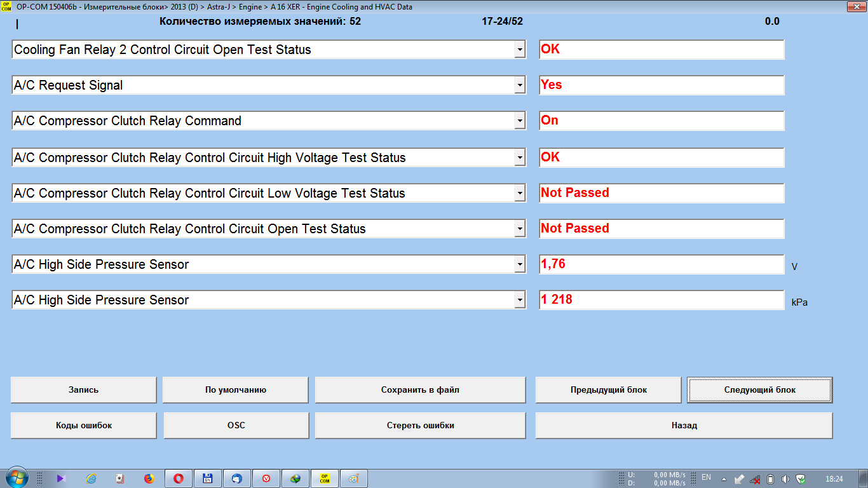Open the volume speaker tray icon
Image resolution: width=868 pixels, height=488 pixels.
point(785,478)
